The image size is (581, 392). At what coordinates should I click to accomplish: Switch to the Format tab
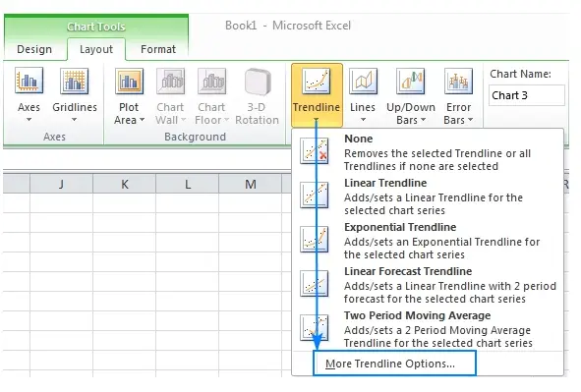[158, 49]
